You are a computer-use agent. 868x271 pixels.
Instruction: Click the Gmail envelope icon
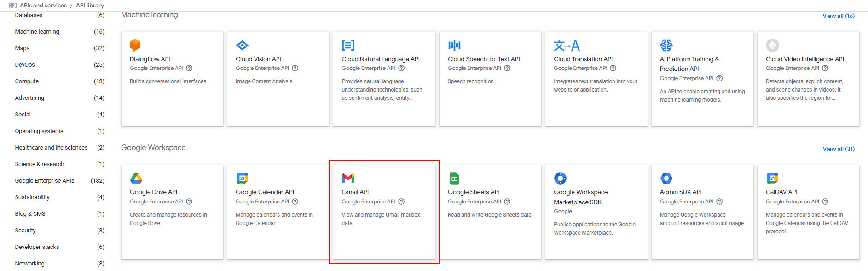(348, 178)
